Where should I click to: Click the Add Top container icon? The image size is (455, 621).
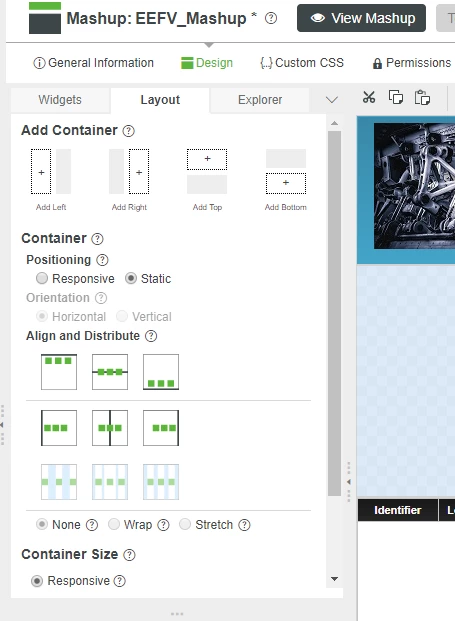pyautogui.click(x=207, y=171)
